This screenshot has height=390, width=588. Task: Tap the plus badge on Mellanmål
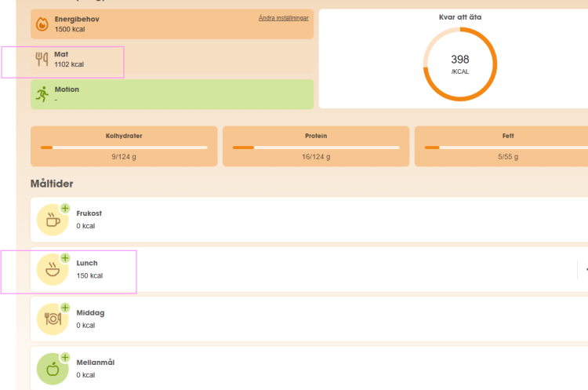64,357
